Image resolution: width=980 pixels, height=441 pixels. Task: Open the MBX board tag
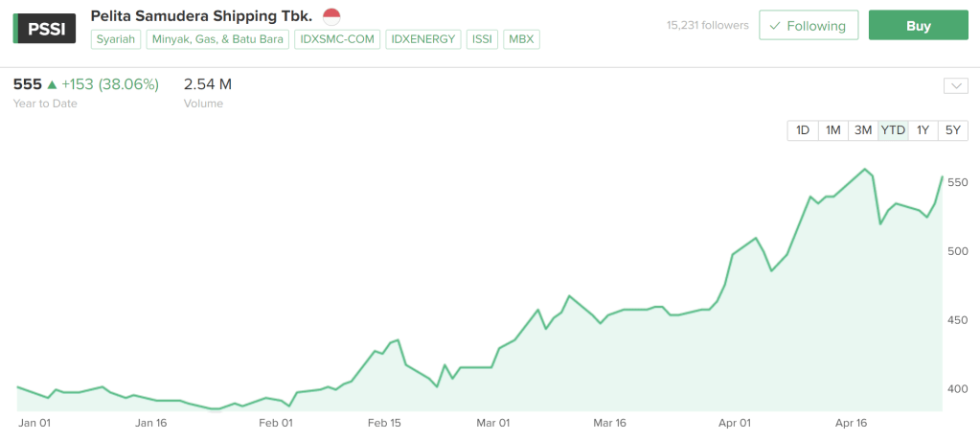click(522, 39)
